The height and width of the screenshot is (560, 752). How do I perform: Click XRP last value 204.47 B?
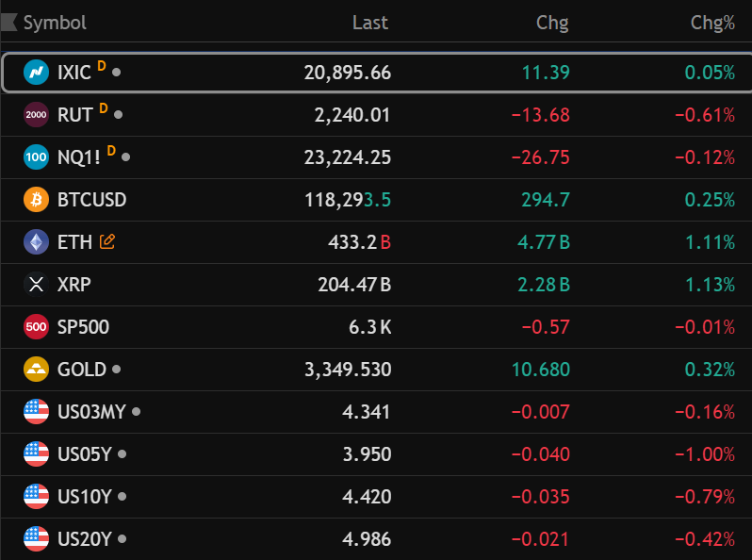tap(355, 285)
